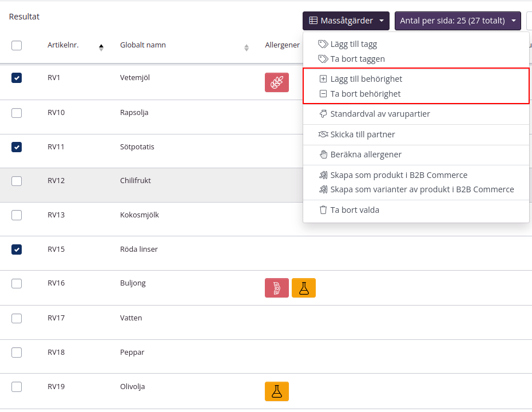Sort by the Artikelnr. column arrow

pos(101,47)
